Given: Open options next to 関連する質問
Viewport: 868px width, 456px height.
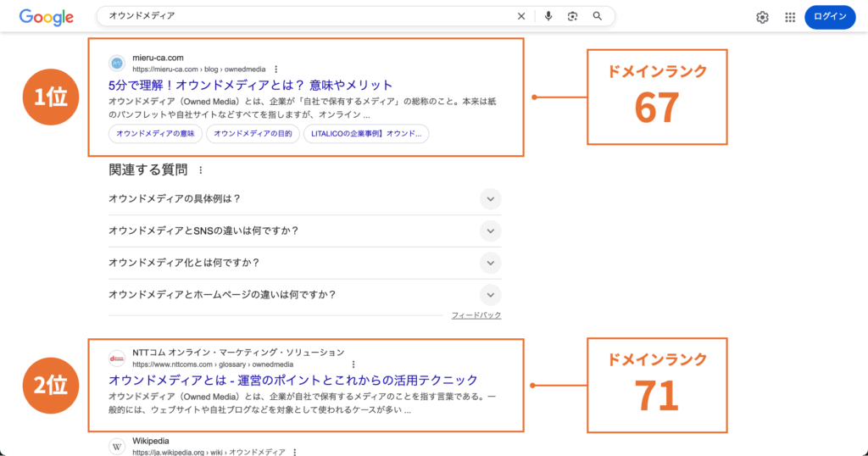Looking at the screenshot, I should 200,170.
